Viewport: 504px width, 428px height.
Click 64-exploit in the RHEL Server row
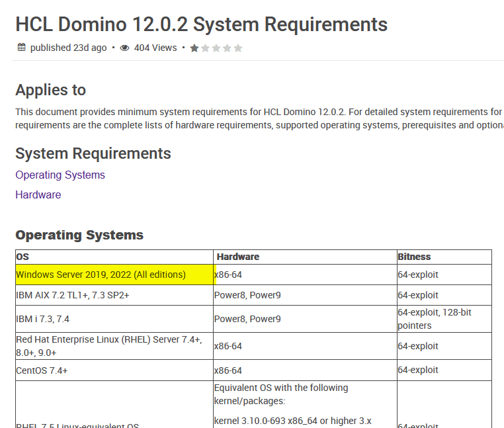click(418, 346)
